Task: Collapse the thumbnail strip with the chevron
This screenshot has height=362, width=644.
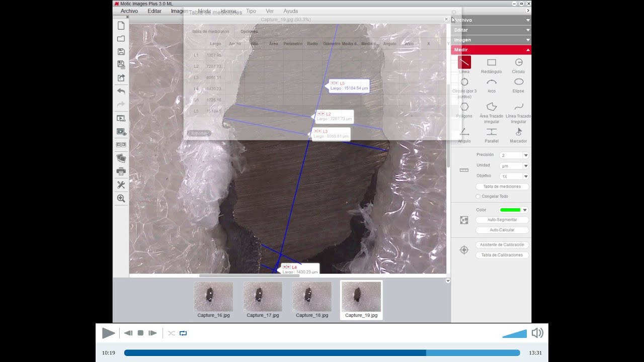Action: click(448, 281)
